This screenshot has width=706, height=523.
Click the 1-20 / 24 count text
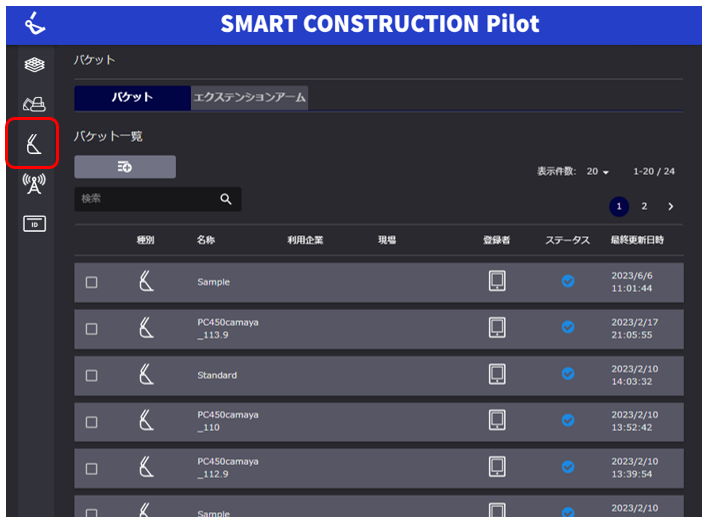[x=654, y=171]
